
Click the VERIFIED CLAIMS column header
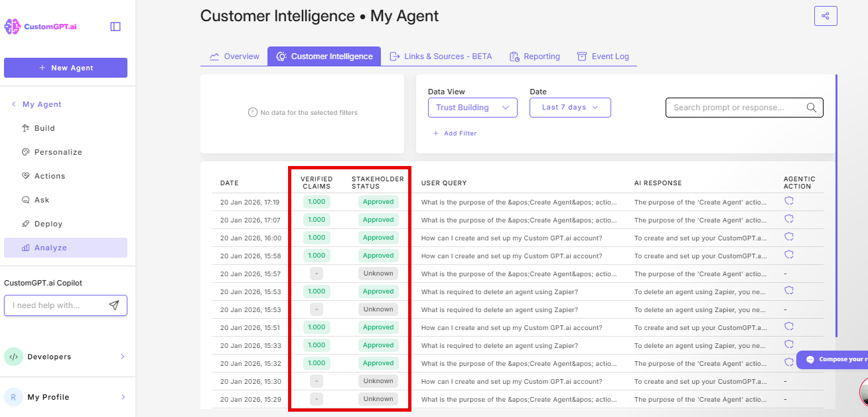(317, 183)
